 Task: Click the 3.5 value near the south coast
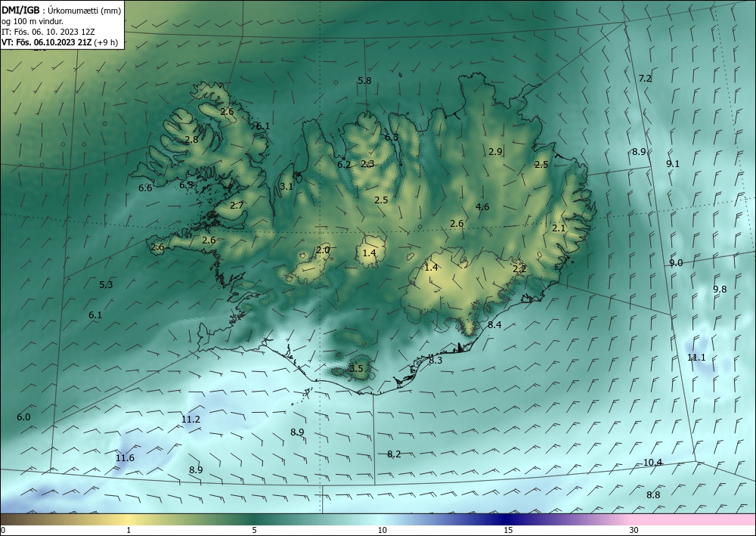(355, 369)
